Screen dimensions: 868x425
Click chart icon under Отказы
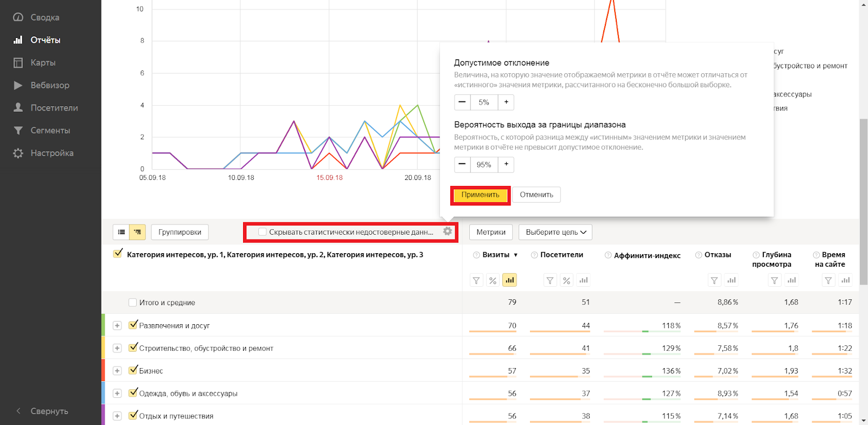click(731, 280)
